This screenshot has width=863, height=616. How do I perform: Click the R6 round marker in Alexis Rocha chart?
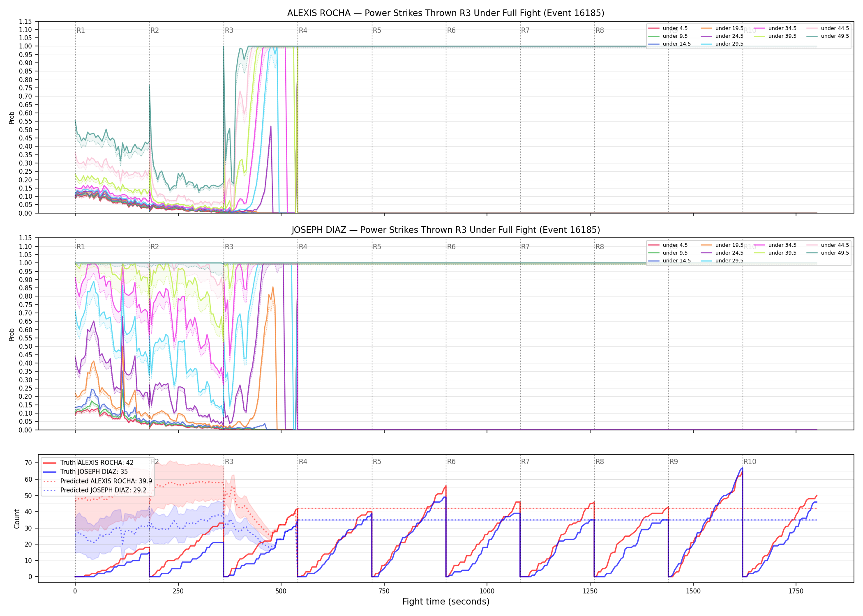point(451,30)
